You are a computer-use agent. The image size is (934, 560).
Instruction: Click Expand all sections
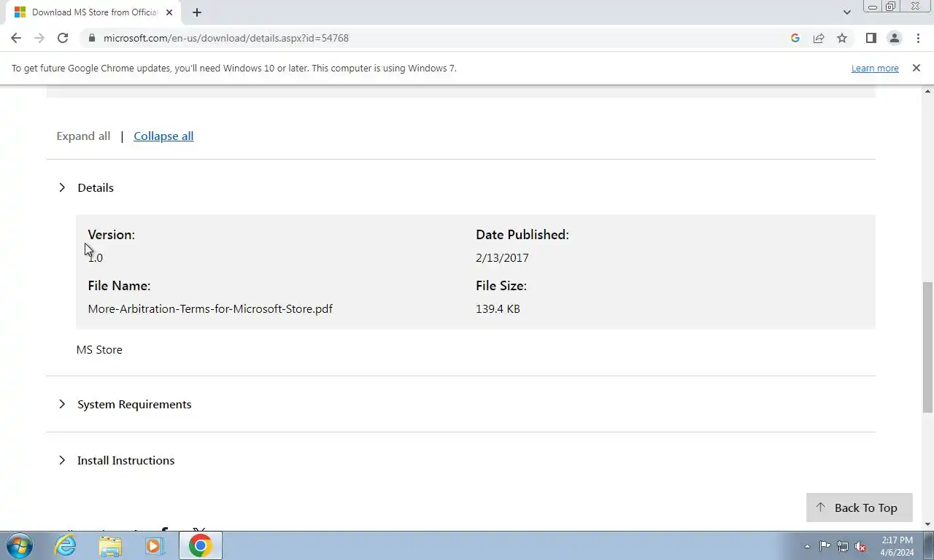pyautogui.click(x=83, y=136)
